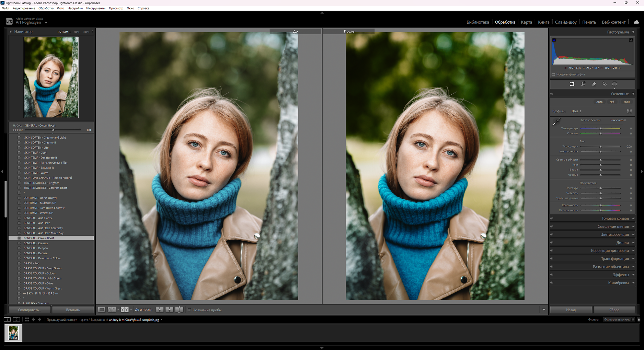Enable the Получение пробы checkbox
The image size is (644, 350).
pyautogui.click(x=189, y=310)
